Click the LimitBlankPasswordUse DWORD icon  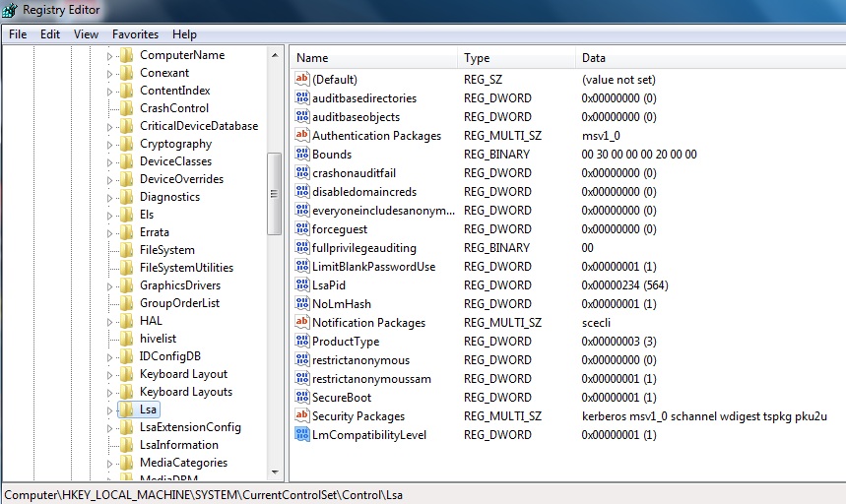click(302, 266)
